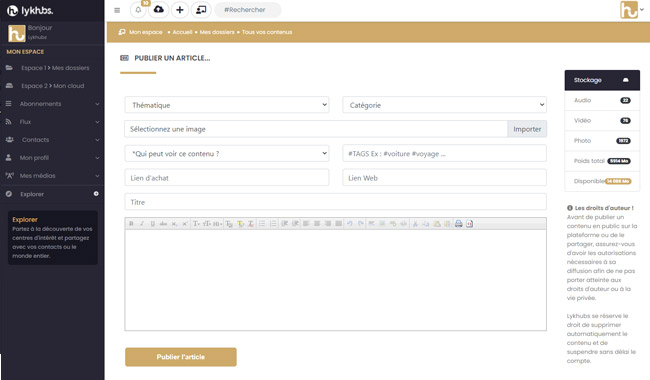This screenshot has width=650, height=380.
Task: Open the heading style picker in editor
Action: 218,224
